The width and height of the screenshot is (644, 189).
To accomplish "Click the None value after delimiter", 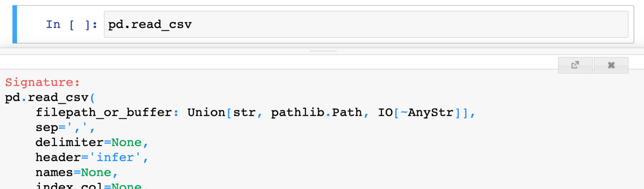I will [127, 142].
